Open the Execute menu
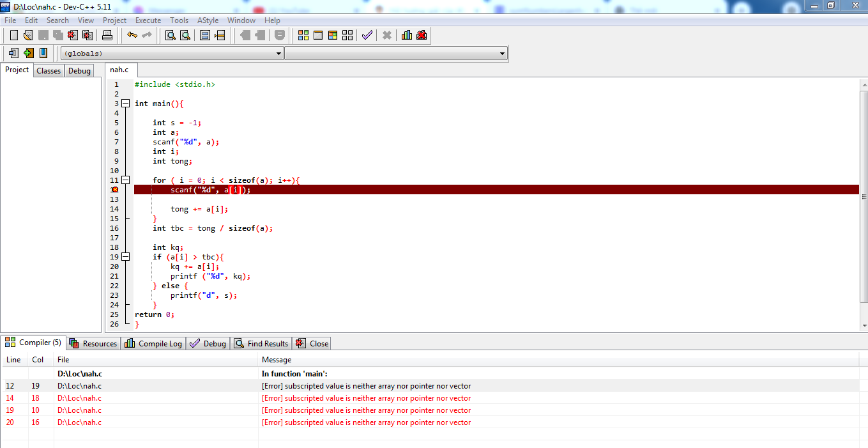 (x=148, y=20)
